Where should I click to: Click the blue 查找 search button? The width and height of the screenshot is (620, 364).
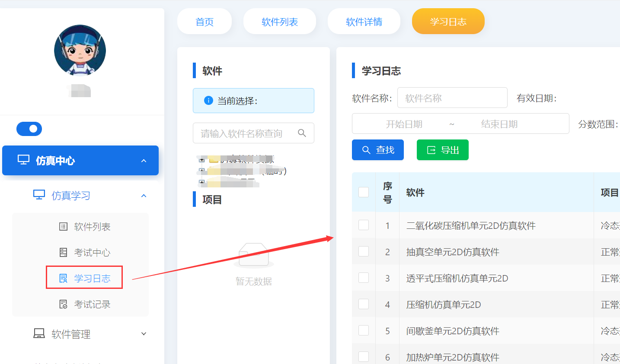coord(378,150)
